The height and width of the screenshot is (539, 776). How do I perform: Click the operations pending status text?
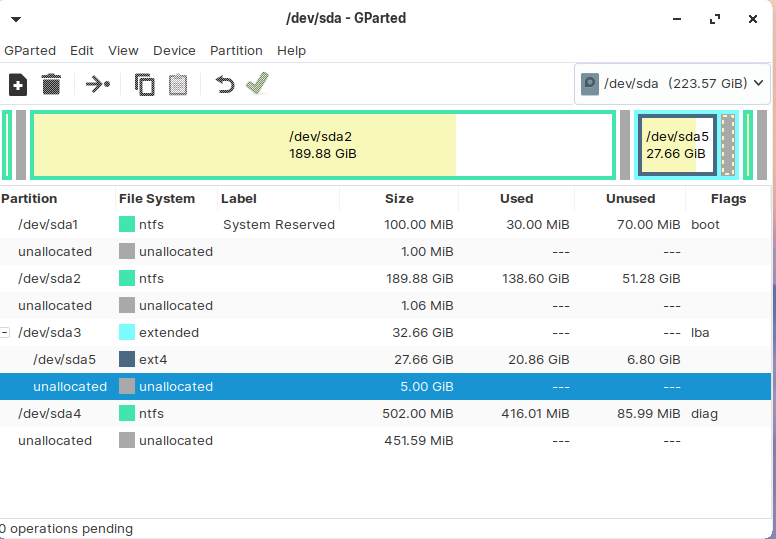pos(66,529)
